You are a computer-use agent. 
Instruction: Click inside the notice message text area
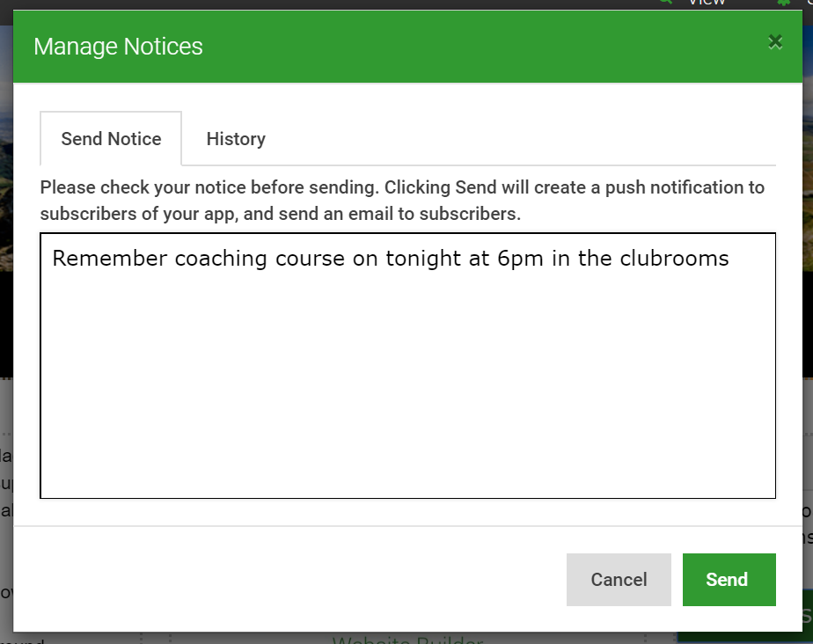tap(407, 366)
